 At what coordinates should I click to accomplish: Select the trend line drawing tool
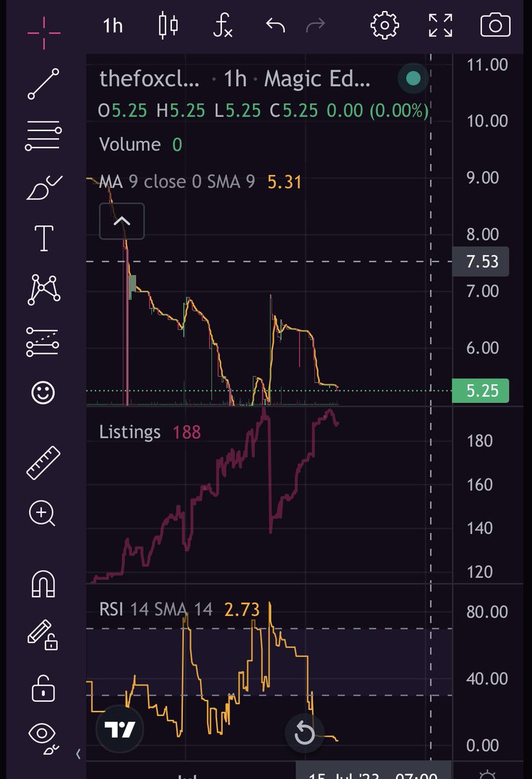[x=43, y=84]
